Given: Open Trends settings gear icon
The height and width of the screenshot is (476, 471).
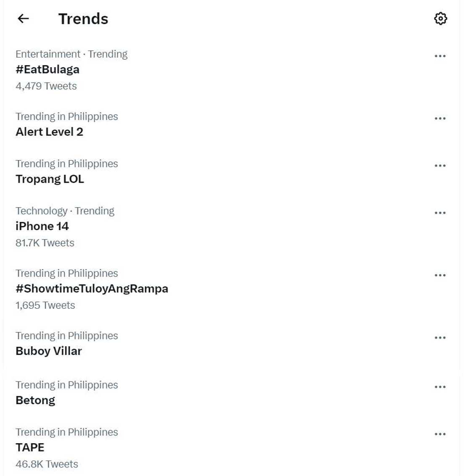Looking at the screenshot, I should click(440, 18).
